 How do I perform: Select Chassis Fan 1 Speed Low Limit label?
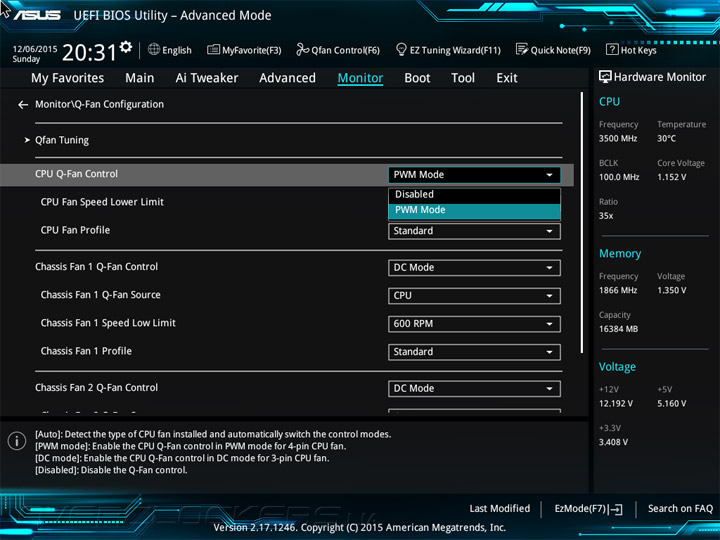(x=108, y=323)
